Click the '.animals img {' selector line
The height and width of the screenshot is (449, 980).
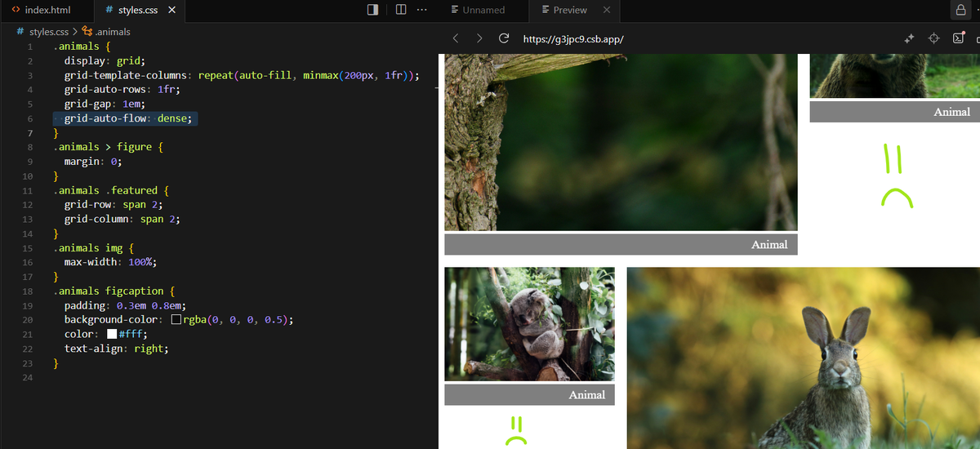pyautogui.click(x=94, y=248)
